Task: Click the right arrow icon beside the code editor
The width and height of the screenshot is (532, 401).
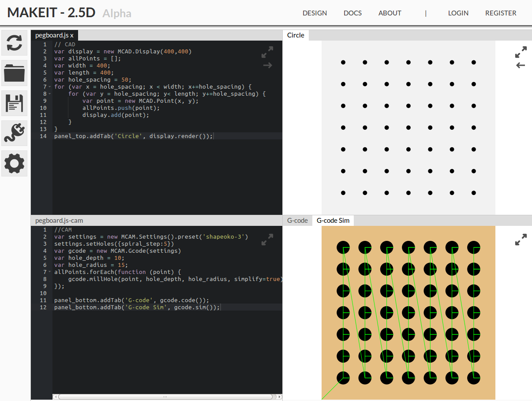Action: point(267,65)
